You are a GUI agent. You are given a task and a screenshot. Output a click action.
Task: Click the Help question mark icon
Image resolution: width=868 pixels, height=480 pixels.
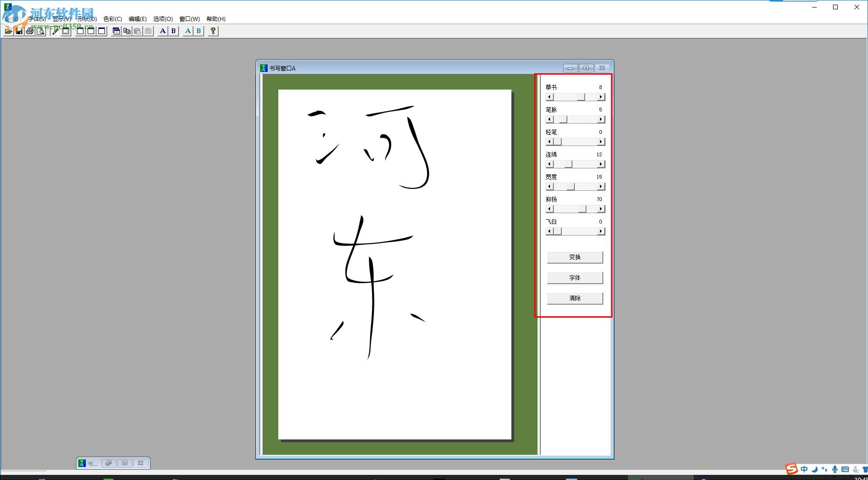tap(213, 31)
